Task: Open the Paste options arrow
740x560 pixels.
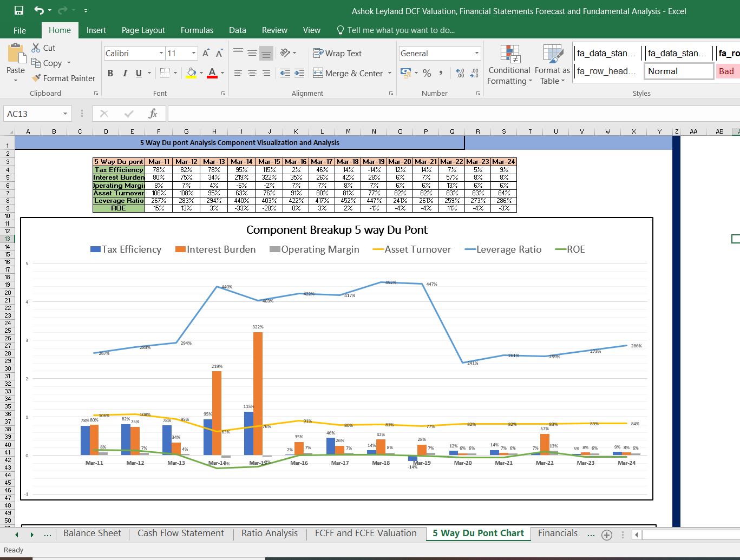Action: point(16,80)
